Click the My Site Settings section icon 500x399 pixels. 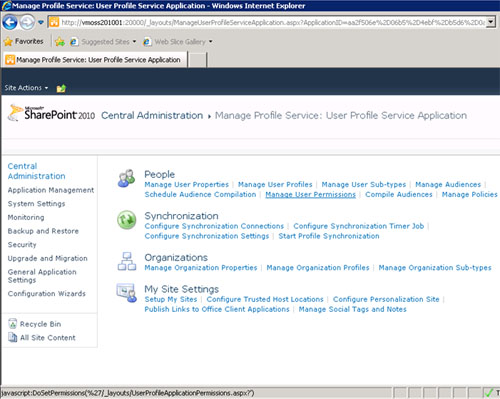[127, 293]
